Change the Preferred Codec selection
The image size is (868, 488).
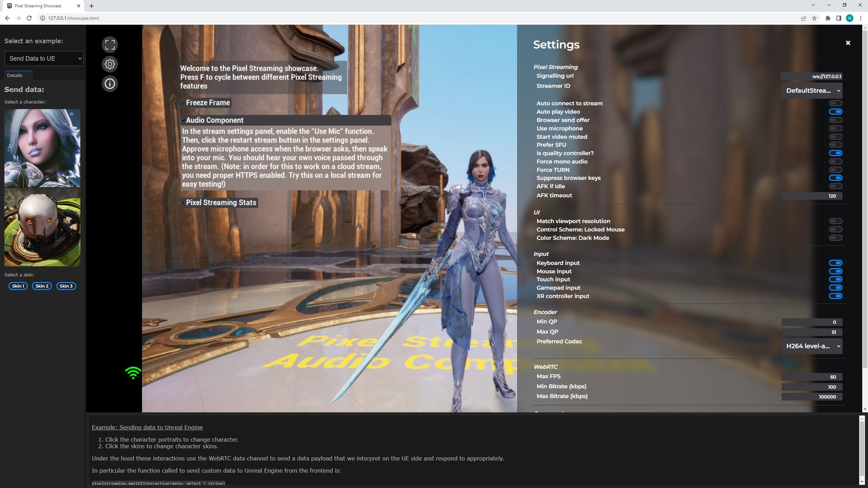click(811, 346)
